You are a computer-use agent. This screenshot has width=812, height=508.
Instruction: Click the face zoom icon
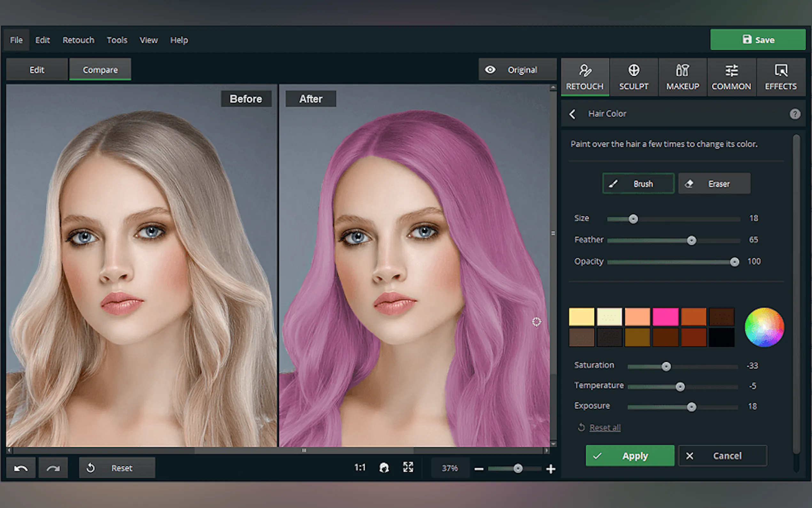click(384, 467)
